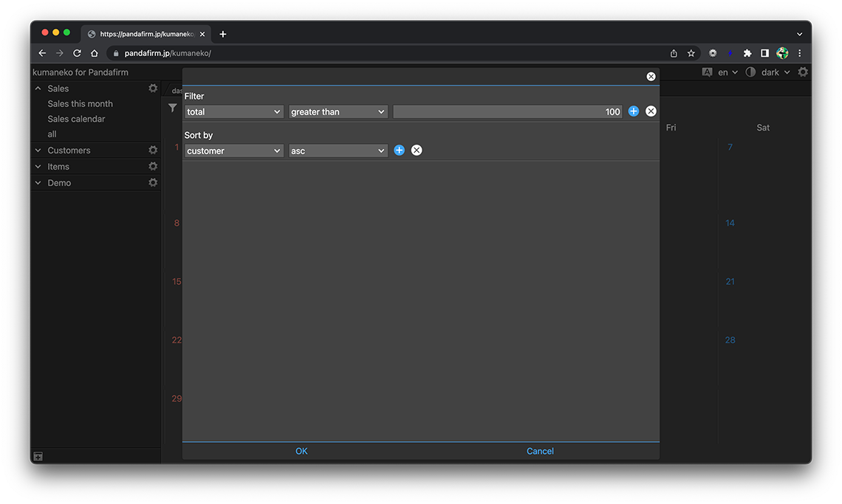The height and width of the screenshot is (504, 842).
Task: Change sort order asc dropdown
Action: click(x=338, y=151)
